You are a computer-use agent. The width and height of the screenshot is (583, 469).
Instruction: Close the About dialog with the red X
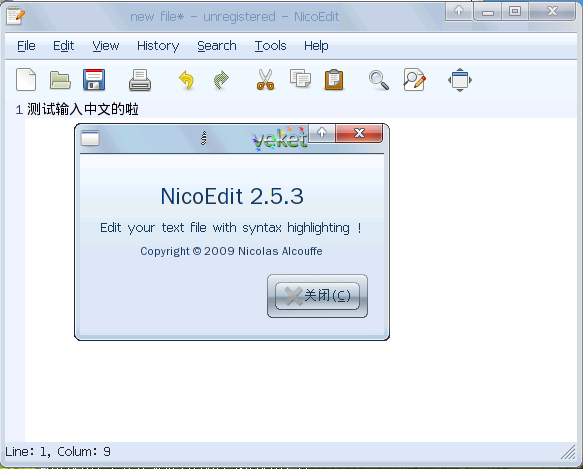click(359, 133)
